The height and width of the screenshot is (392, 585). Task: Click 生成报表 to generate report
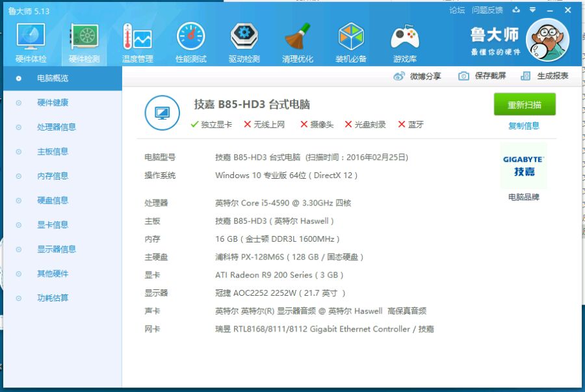(544, 76)
